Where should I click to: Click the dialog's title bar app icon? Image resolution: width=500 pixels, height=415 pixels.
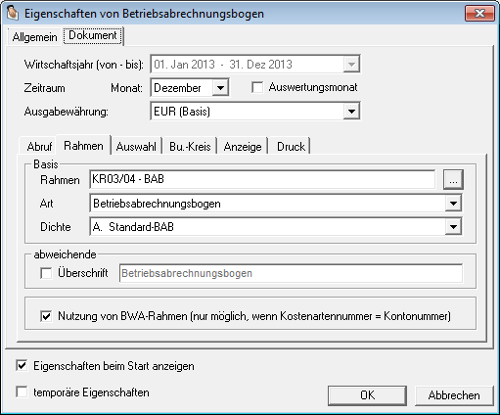(x=13, y=13)
